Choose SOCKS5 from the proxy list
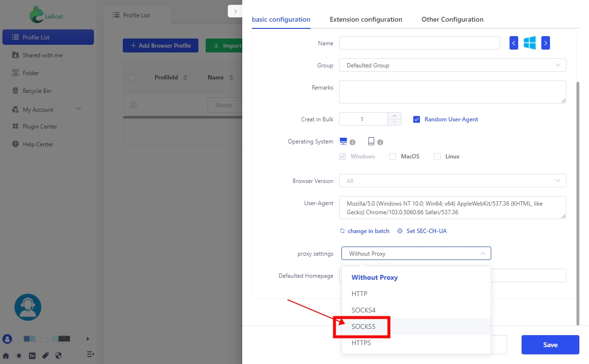This screenshot has width=589, height=364. (364, 326)
